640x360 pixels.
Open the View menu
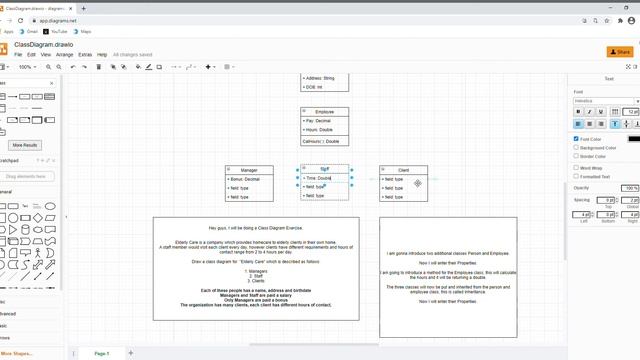pos(46,55)
